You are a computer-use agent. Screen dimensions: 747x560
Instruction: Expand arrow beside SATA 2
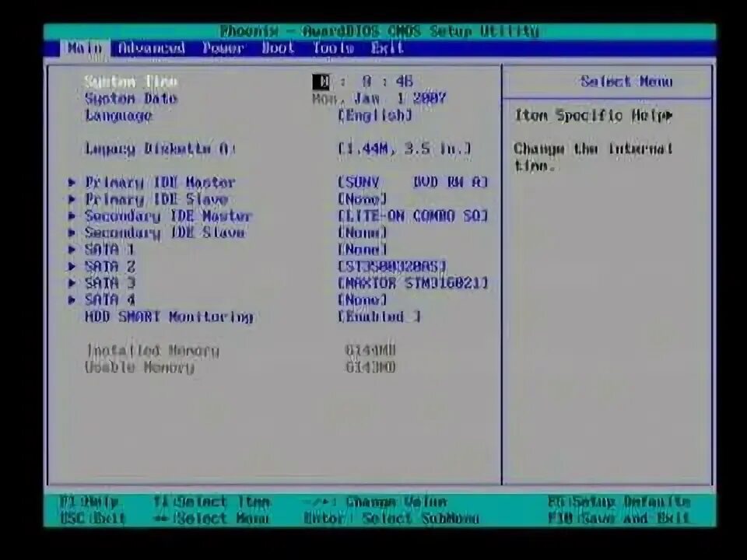[72, 266]
